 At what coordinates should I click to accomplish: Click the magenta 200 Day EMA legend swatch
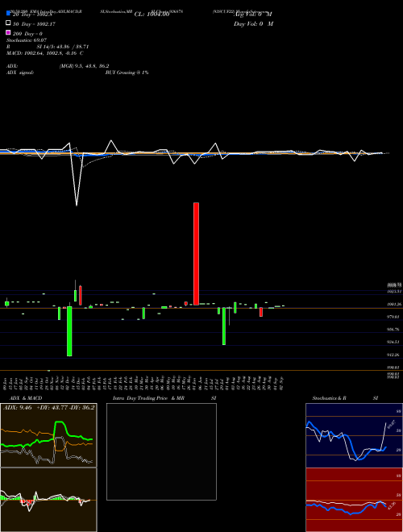point(8,32)
